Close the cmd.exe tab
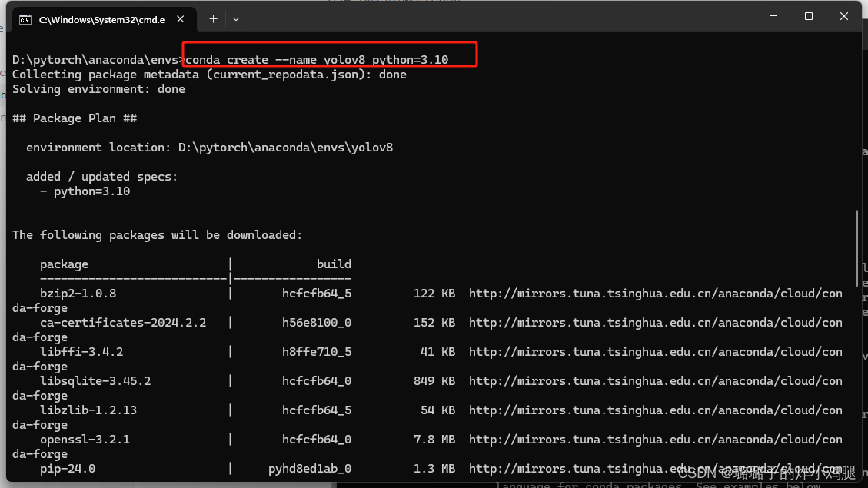This screenshot has height=488, width=868. tap(181, 19)
